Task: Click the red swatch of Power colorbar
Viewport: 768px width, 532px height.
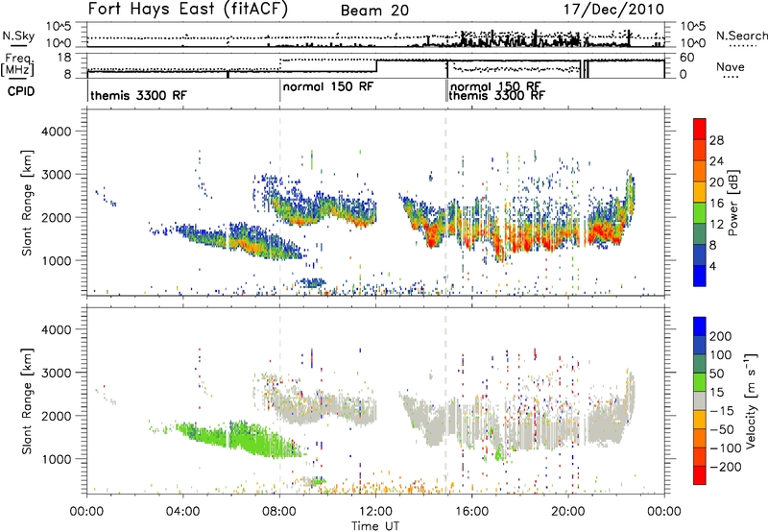Action: pyautogui.click(x=700, y=129)
